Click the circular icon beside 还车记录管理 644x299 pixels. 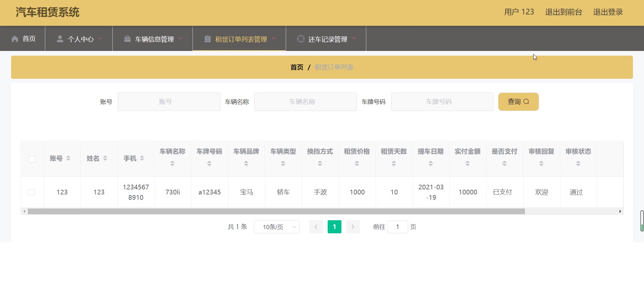pos(301,39)
